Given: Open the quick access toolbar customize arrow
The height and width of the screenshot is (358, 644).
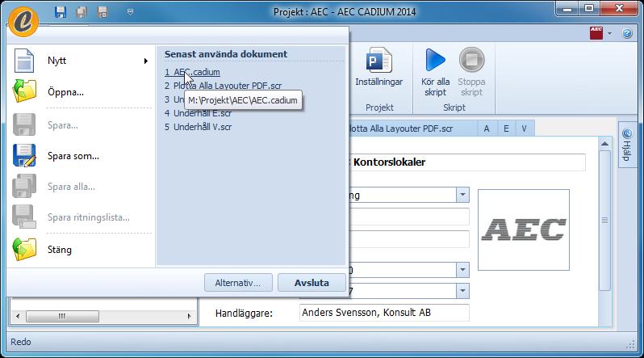Looking at the screenshot, I should pyautogui.click(x=130, y=12).
